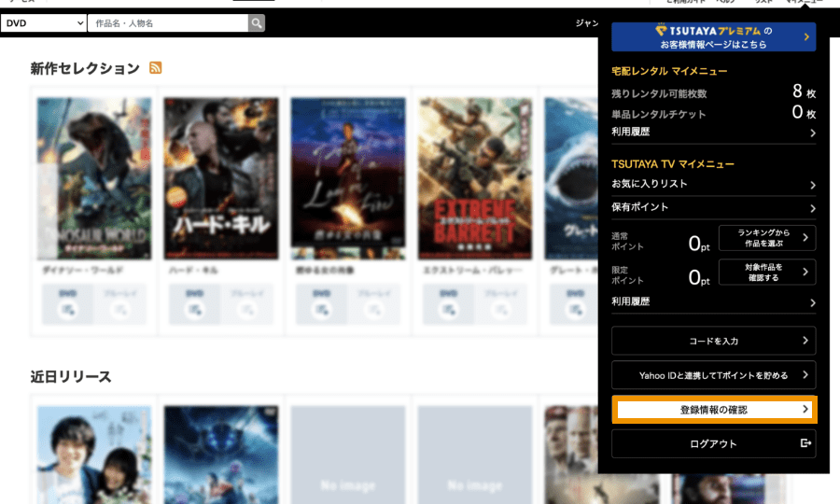This screenshot has width=840, height=504.
Task: Click the magnifier search icon
Action: pyautogui.click(x=257, y=22)
